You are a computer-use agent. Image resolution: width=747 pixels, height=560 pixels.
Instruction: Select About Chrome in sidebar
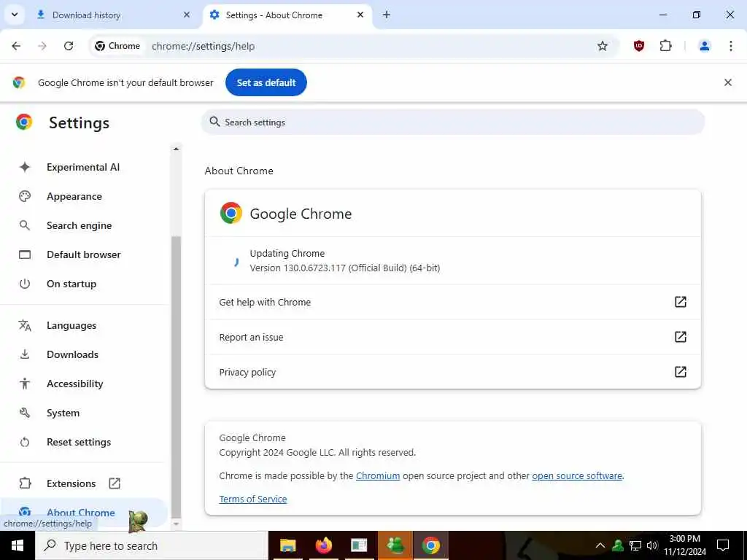click(81, 513)
